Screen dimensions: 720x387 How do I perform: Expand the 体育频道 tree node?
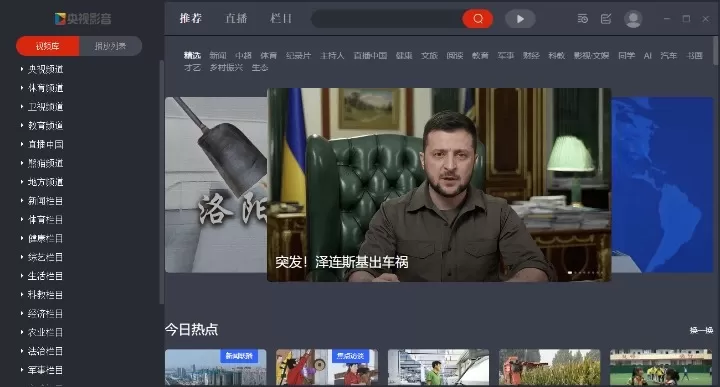tap(41, 88)
